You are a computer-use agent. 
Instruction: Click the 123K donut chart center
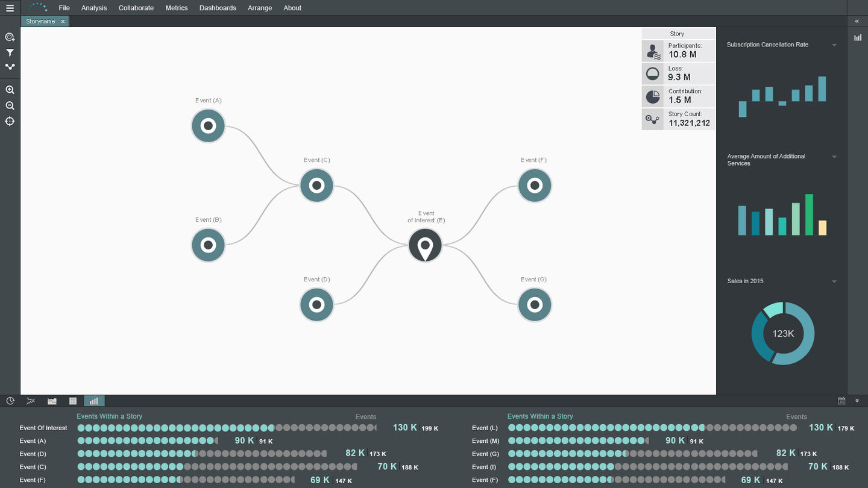tap(783, 334)
